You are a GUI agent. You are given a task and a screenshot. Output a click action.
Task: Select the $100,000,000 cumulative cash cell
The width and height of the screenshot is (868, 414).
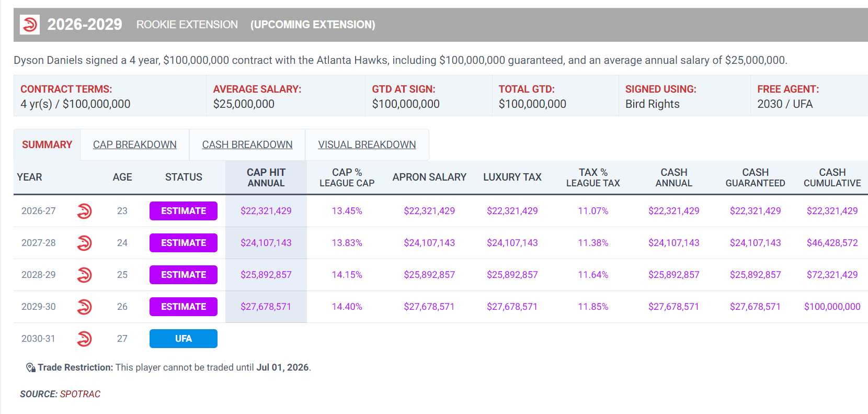(832, 307)
